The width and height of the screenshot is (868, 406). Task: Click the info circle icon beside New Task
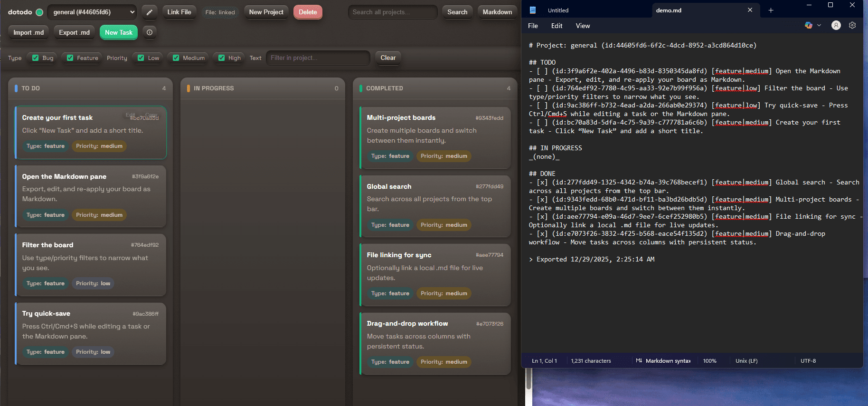click(x=150, y=32)
